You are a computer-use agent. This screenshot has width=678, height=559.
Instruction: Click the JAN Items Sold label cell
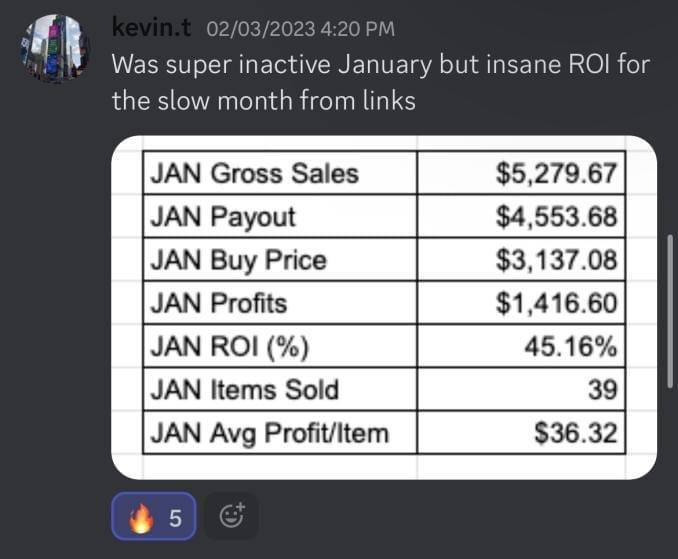click(x=244, y=390)
